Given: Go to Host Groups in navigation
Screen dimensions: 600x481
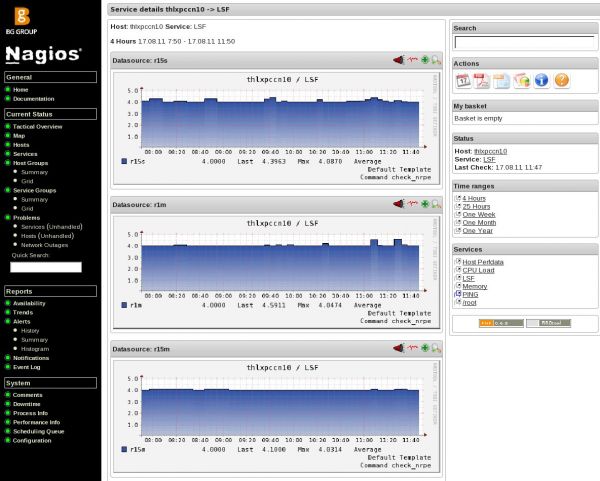Looking at the screenshot, I should coord(31,163).
